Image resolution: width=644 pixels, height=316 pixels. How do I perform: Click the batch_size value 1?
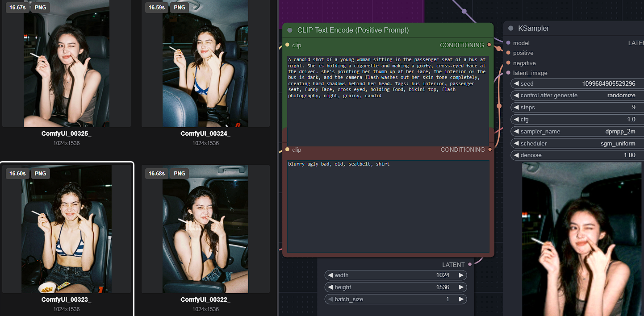pyautogui.click(x=447, y=299)
